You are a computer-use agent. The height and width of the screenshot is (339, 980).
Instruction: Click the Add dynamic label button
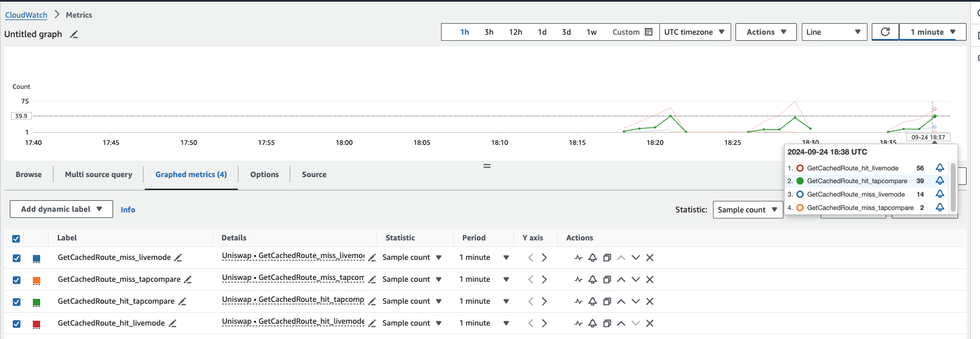coord(61,209)
